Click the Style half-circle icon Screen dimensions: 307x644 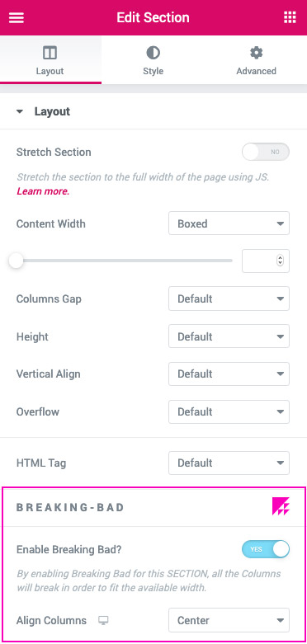coord(153,53)
